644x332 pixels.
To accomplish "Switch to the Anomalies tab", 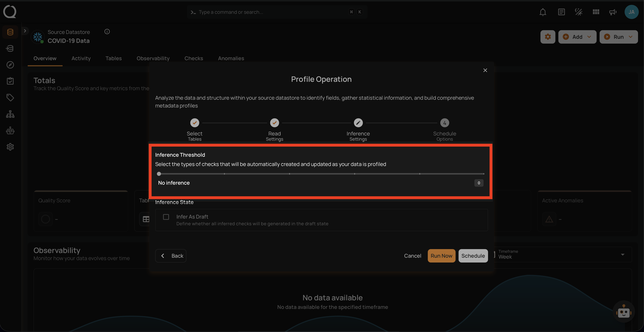I will tap(231, 59).
